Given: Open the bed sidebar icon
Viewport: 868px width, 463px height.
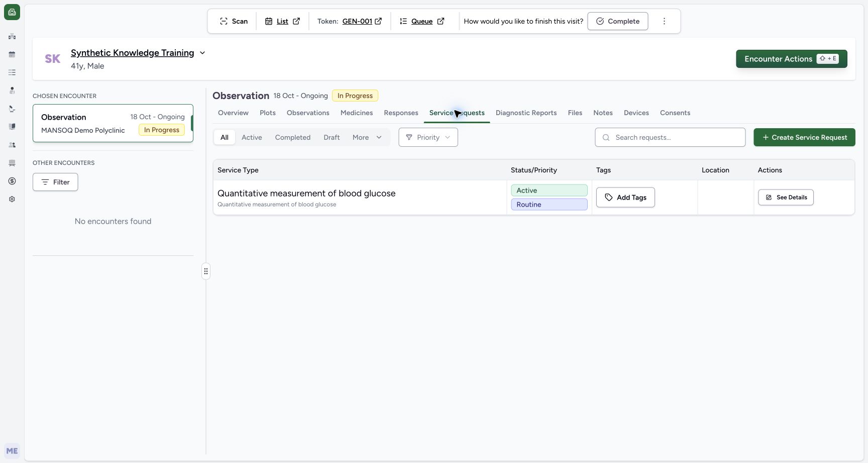Looking at the screenshot, I should point(12,163).
